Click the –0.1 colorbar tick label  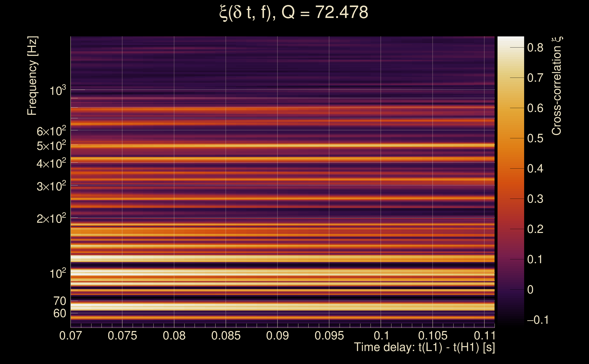pyautogui.click(x=538, y=320)
